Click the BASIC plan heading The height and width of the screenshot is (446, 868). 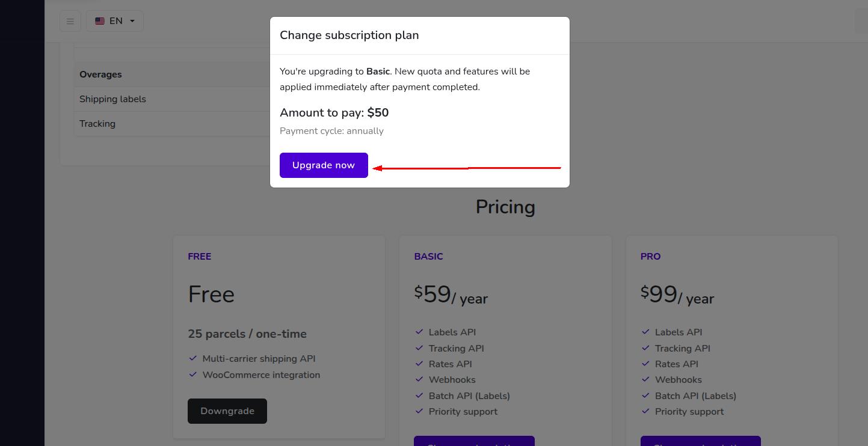(x=428, y=257)
